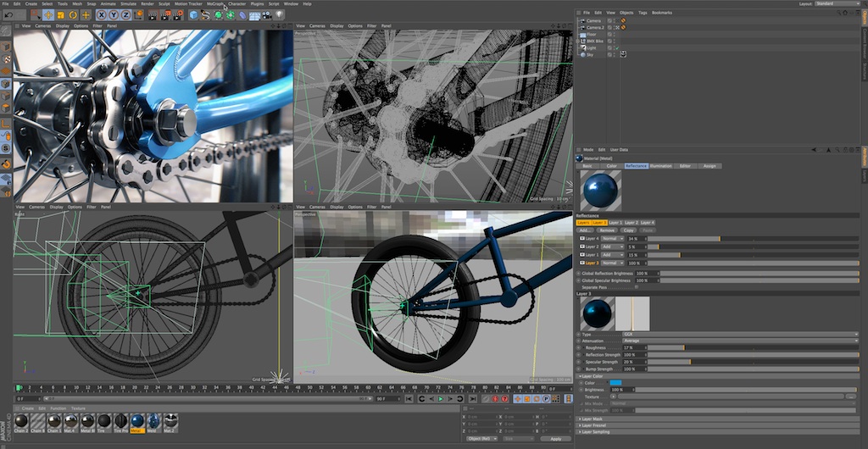Select the Rotate tool icon
The width and height of the screenshot is (868, 449).
(73, 15)
